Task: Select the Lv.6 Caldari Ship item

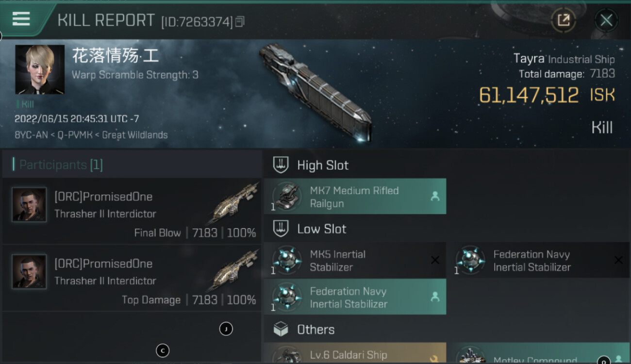Action: tap(355, 354)
